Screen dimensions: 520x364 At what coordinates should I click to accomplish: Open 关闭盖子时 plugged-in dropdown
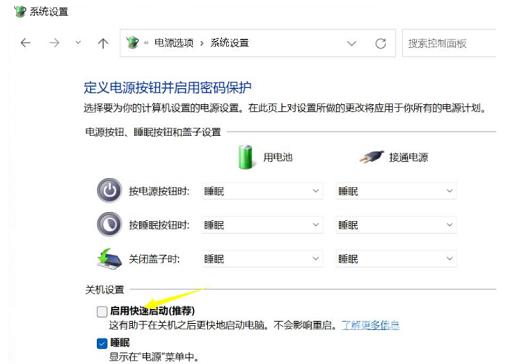point(396,259)
